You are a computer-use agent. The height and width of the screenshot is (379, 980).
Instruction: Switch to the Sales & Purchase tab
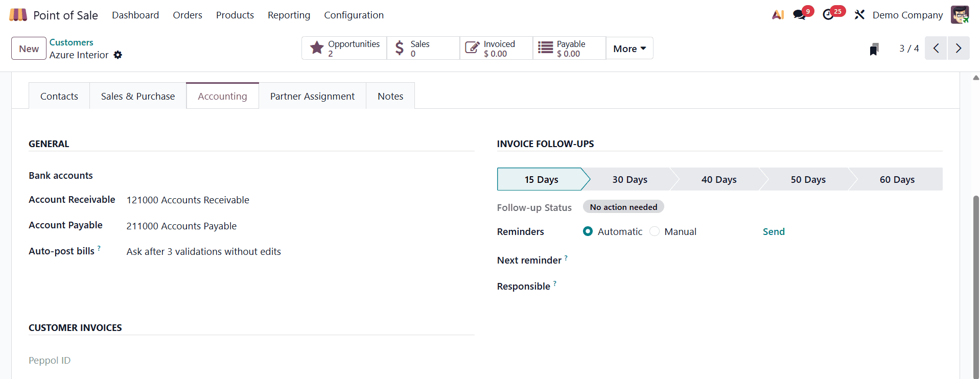[x=138, y=96]
